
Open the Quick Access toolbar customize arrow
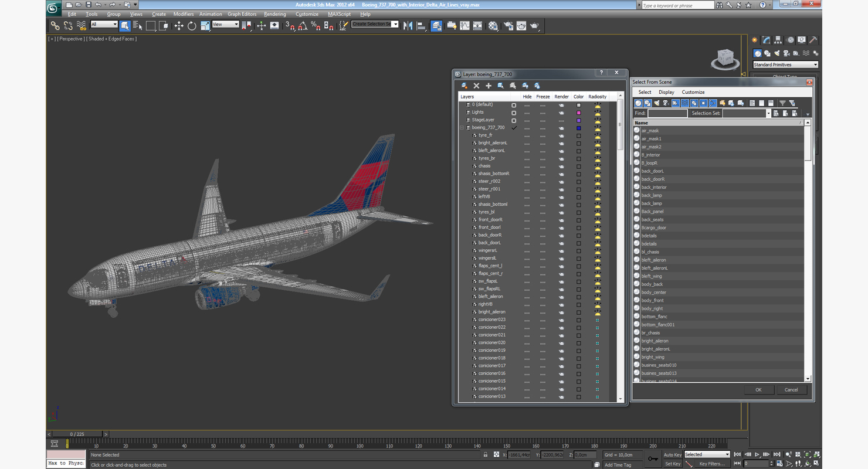(x=135, y=5)
